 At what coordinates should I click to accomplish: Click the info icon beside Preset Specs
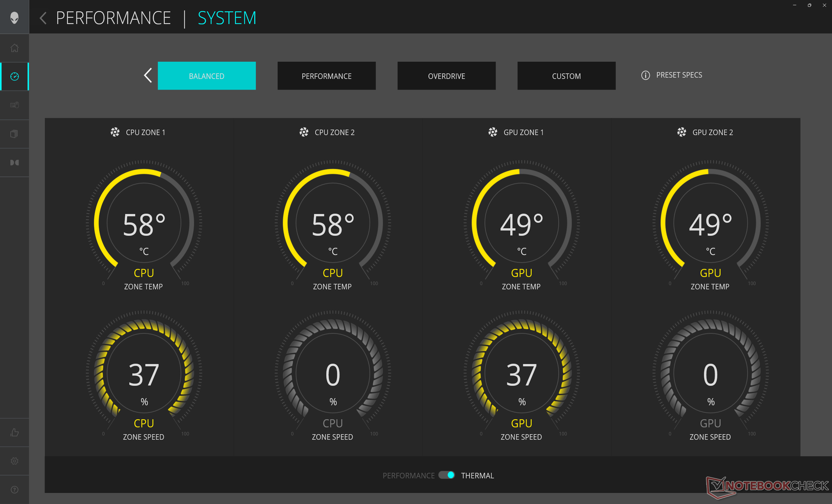click(645, 75)
